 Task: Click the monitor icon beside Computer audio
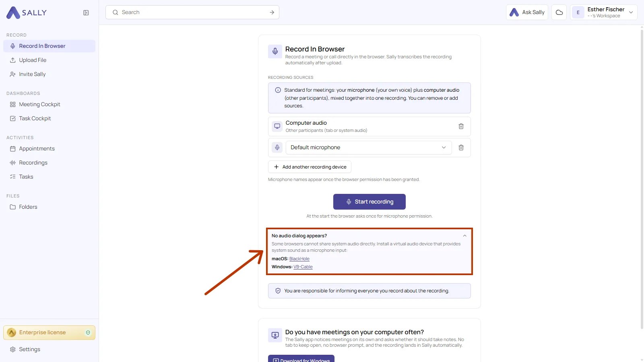coord(277,126)
